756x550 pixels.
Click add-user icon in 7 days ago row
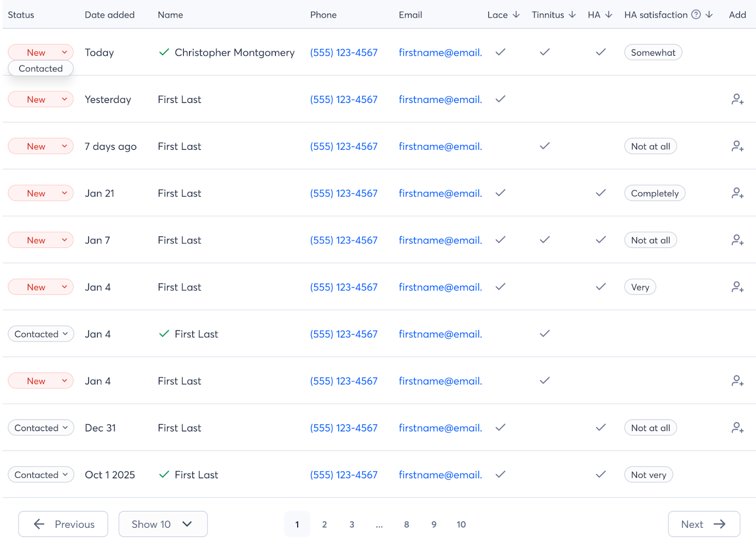(x=737, y=146)
